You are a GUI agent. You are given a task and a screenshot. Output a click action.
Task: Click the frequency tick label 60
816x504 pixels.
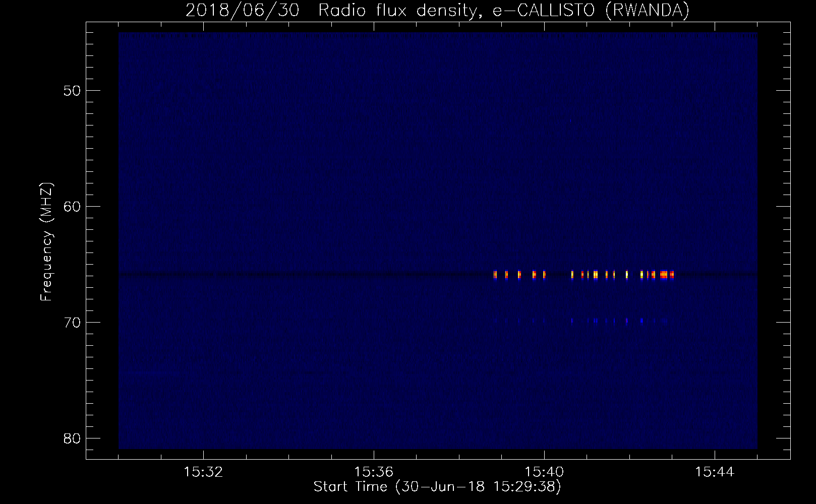72,207
